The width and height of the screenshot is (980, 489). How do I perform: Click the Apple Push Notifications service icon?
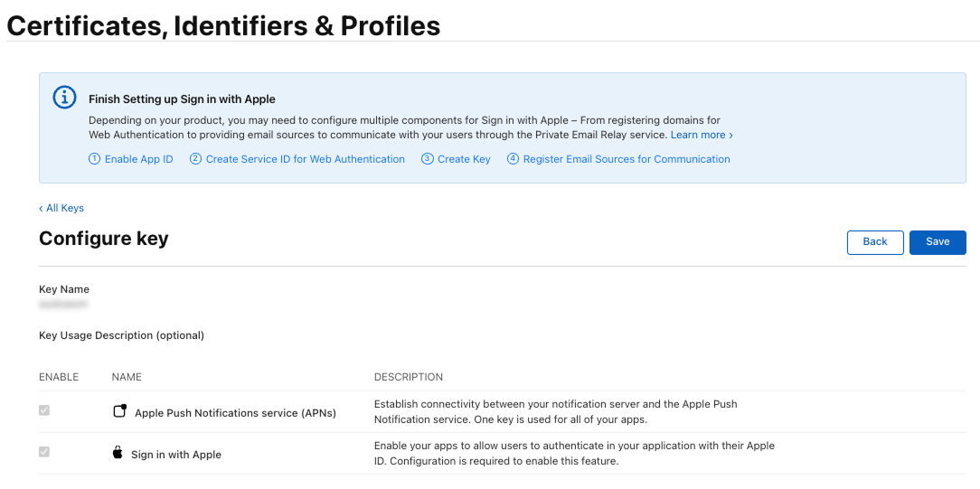118,411
